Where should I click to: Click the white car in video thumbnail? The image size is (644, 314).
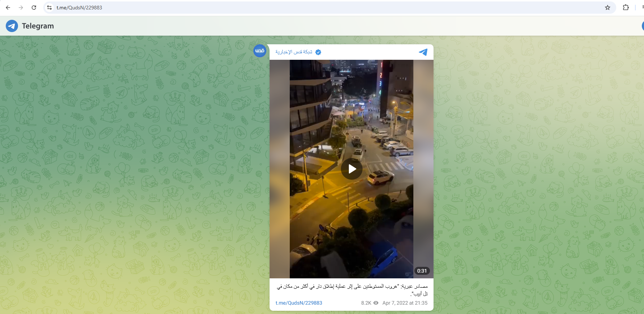pyautogui.click(x=380, y=177)
